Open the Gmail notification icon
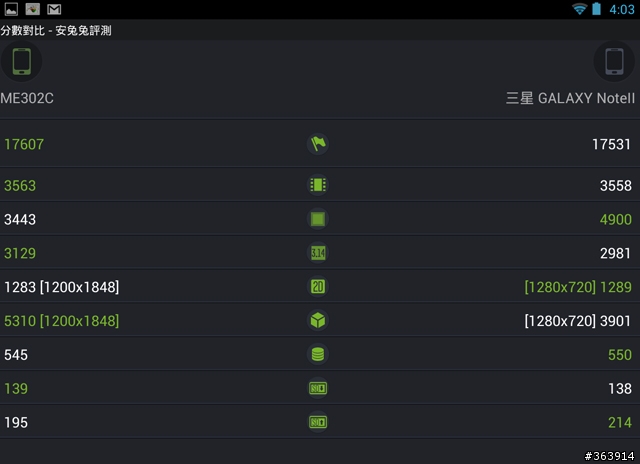The width and height of the screenshot is (640, 464). (x=54, y=9)
